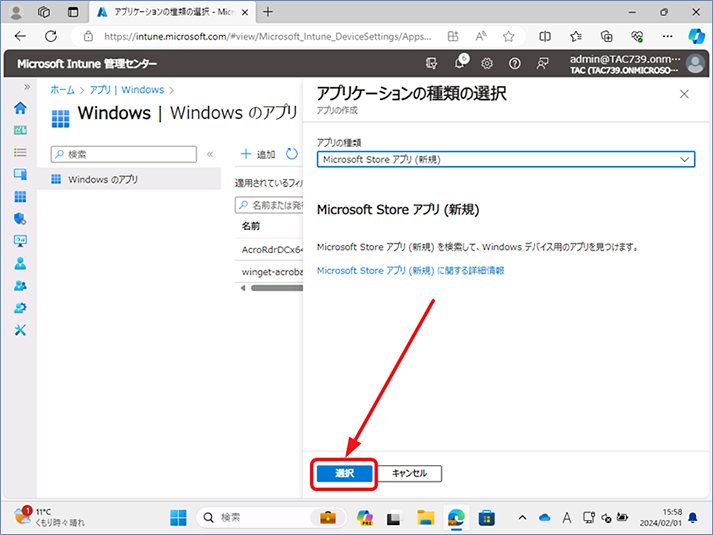Toggle split screen icon in Edge toolbar

pyautogui.click(x=545, y=36)
